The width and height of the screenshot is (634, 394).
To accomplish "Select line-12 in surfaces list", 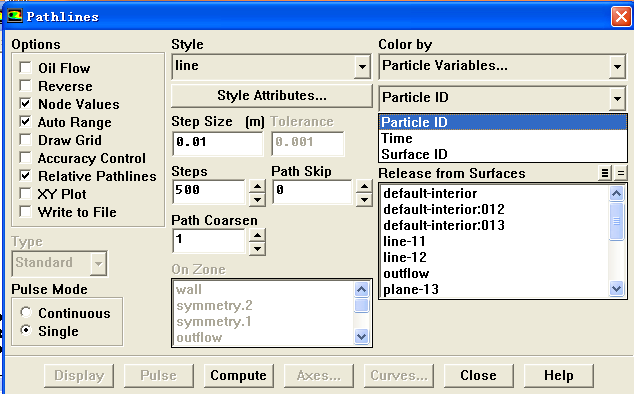I will 494,257.
